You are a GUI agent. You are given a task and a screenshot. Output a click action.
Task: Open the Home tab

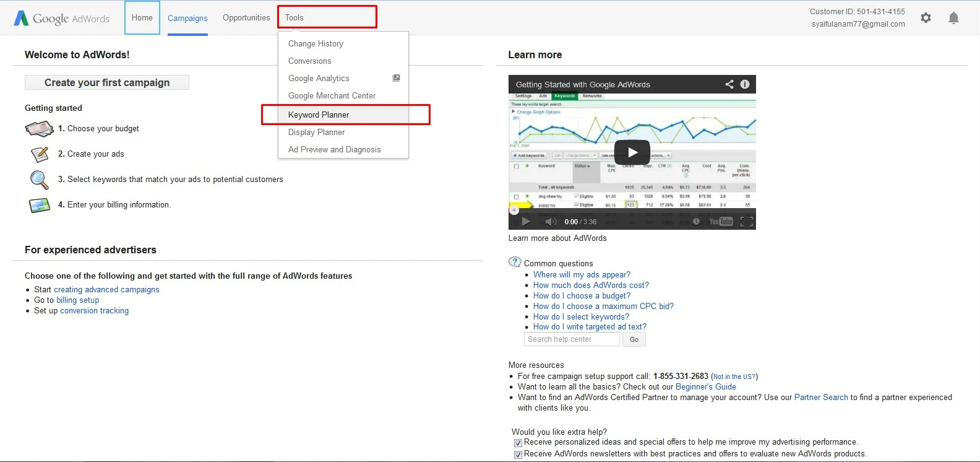pos(142,17)
